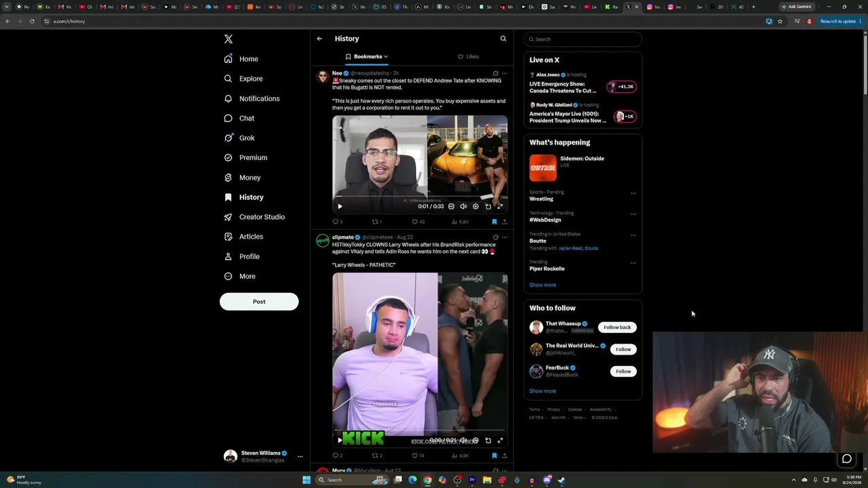Toggle captions on Neo's video
The width and height of the screenshot is (868, 488).
pos(451,206)
